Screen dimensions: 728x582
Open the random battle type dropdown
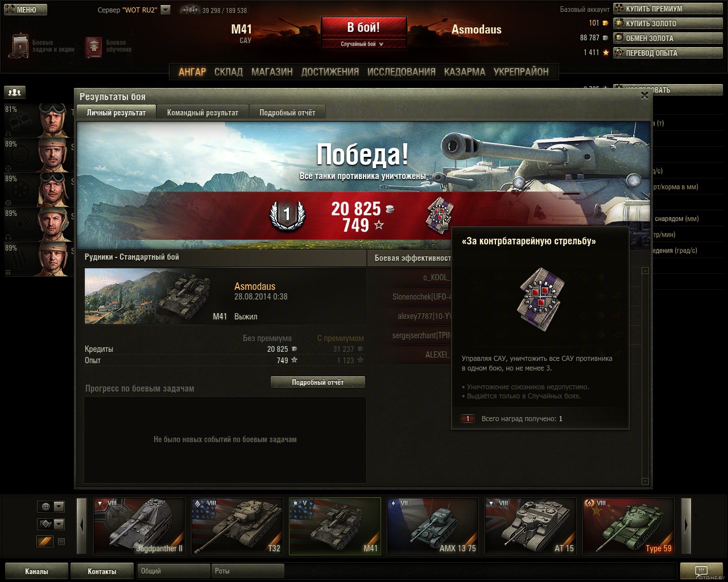click(x=363, y=44)
